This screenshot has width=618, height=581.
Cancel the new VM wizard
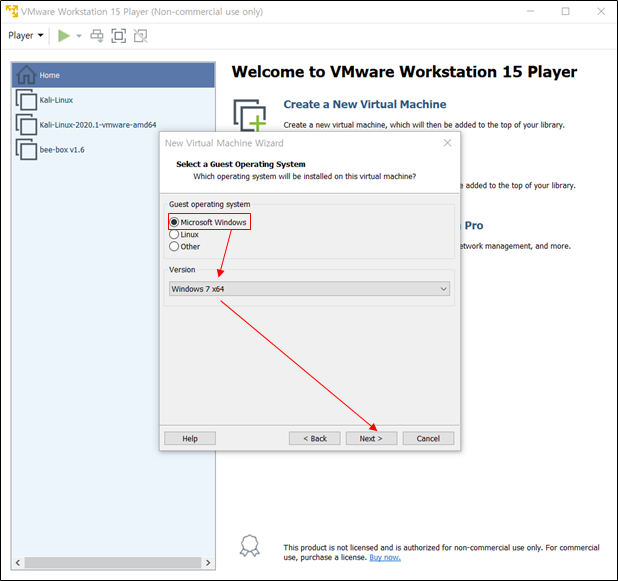coord(428,438)
